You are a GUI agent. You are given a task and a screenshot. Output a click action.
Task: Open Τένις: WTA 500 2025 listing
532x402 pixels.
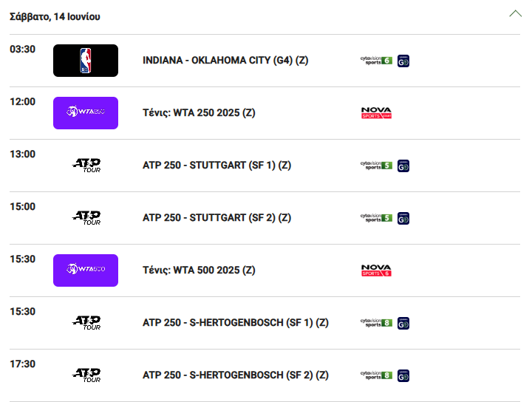[x=199, y=270]
